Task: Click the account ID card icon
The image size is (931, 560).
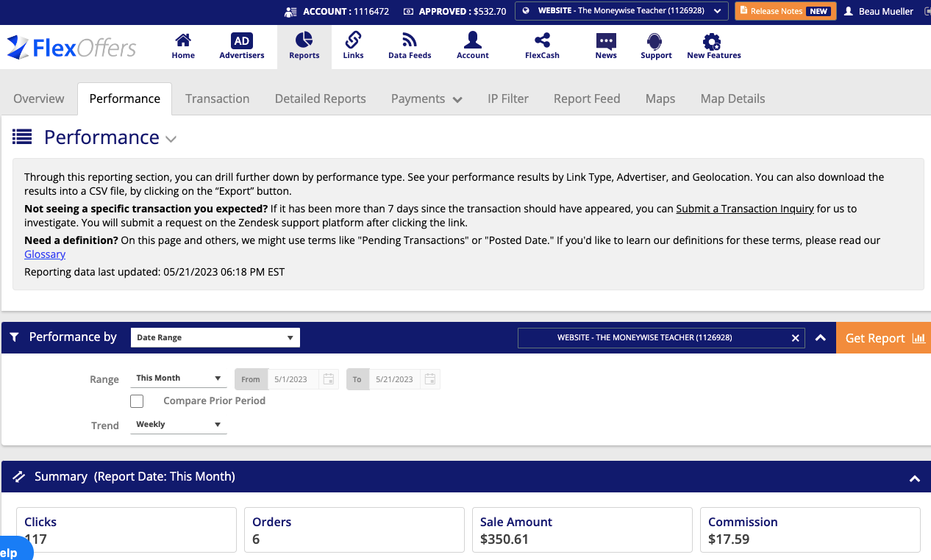Action: (x=290, y=12)
